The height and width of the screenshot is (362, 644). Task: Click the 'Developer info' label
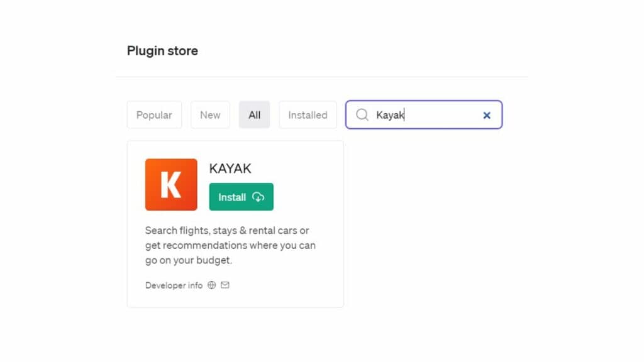click(174, 285)
